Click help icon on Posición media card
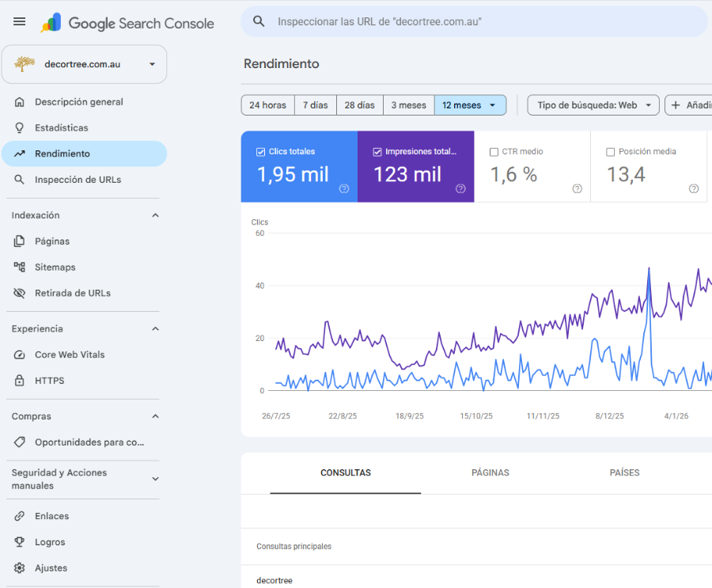The image size is (712, 588). pyautogui.click(x=694, y=188)
